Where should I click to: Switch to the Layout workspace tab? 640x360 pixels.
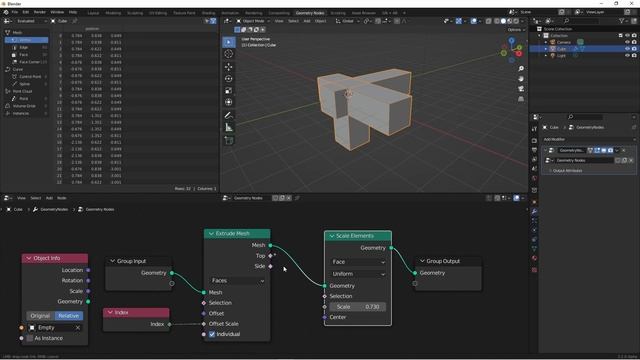93,13
